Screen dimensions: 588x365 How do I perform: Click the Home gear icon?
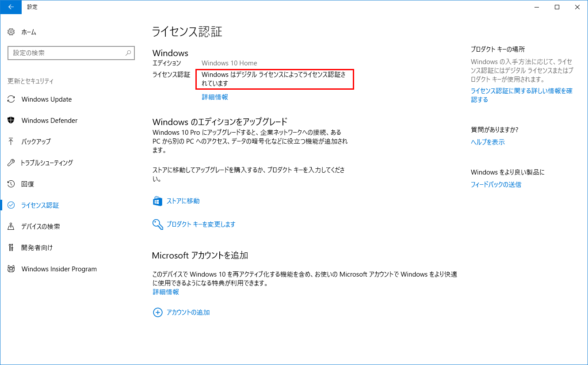tap(11, 32)
